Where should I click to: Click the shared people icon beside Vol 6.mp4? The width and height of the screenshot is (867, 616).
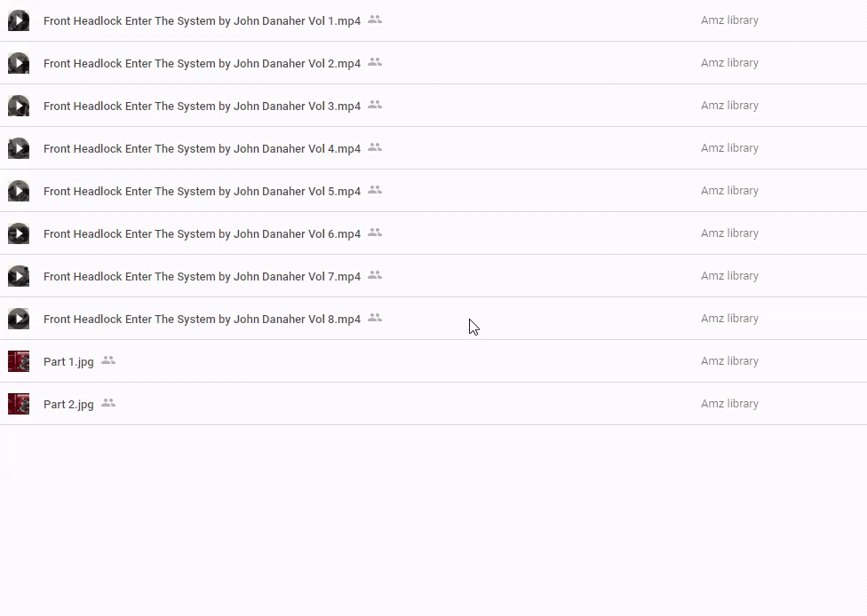[375, 233]
